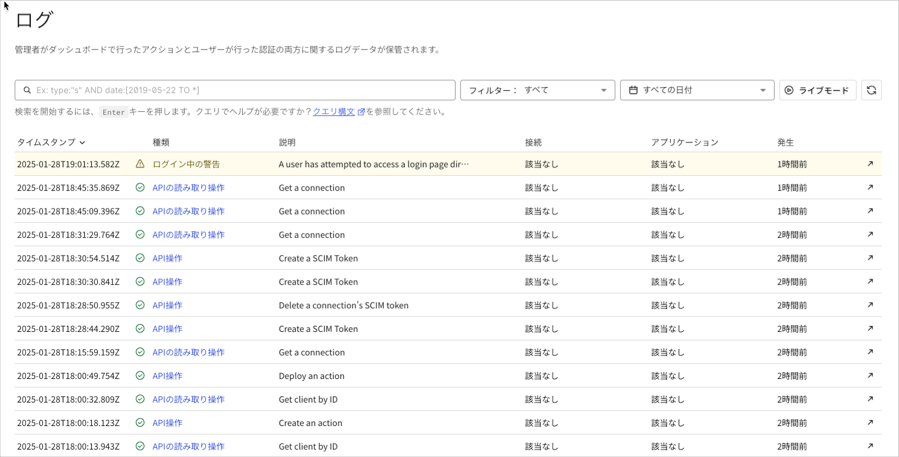Open details arrow for 18:30:54.514Z log
The height and width of the screenshot is (457, 899).
point(870,258)
